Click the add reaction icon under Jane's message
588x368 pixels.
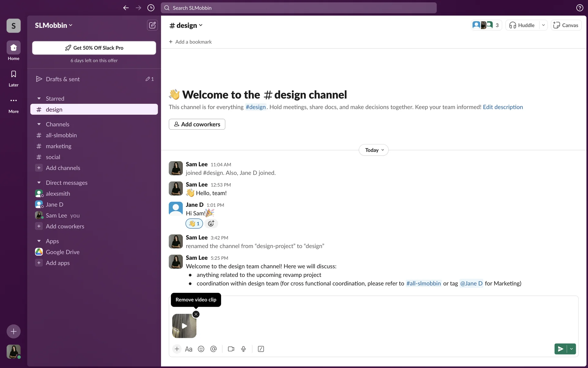click(x=211, y=224)
